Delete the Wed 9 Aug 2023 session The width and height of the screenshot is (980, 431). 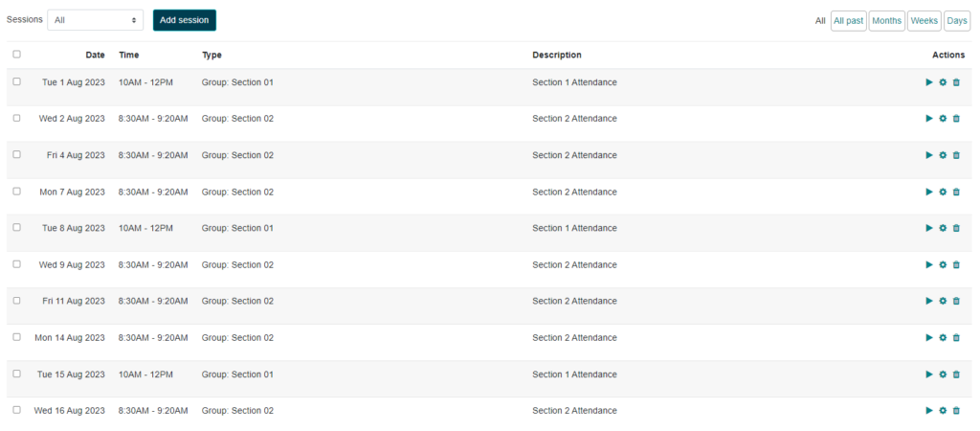pyautogui.click(x=956, y=264)
